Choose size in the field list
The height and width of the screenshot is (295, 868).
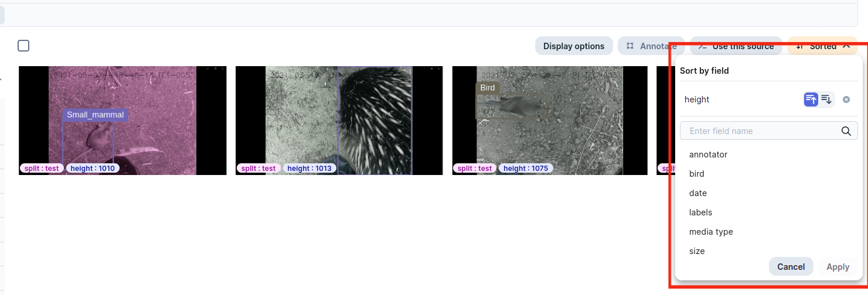tap(697, 251)
